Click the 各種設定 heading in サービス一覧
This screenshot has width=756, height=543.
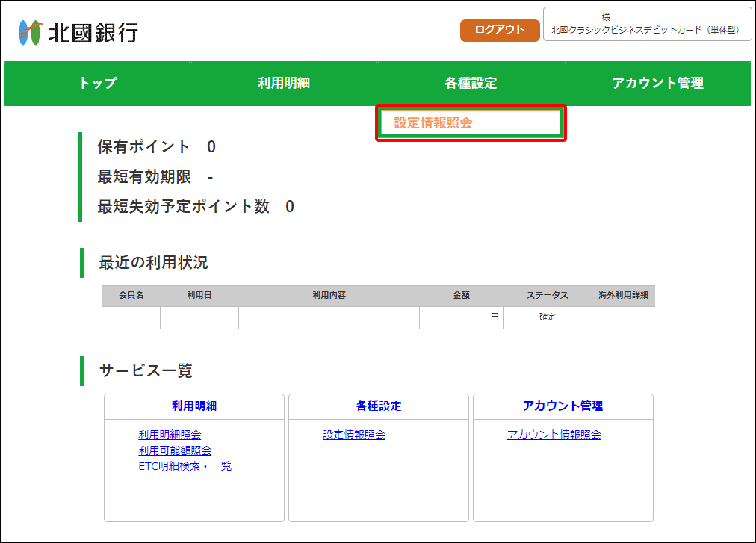coord(379,406)
